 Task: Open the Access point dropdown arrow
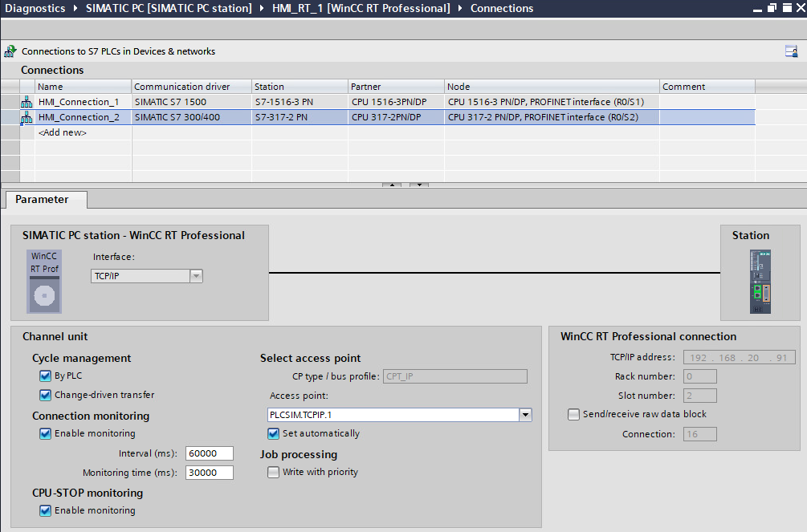[x=525, y=415]
